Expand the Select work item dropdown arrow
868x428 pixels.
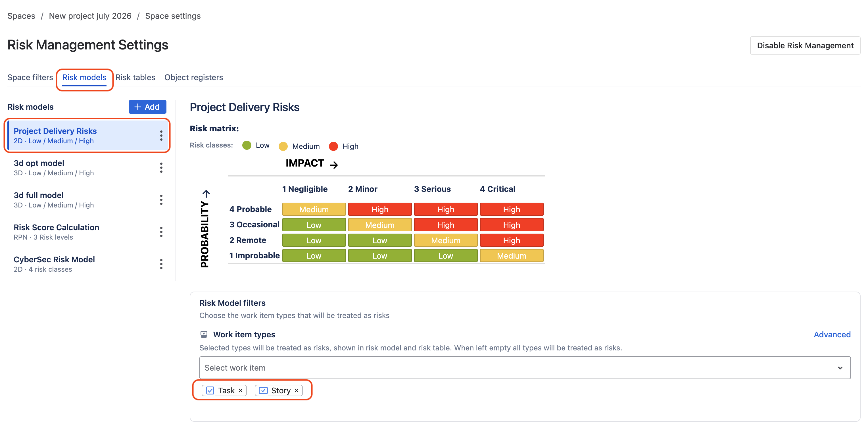coord(840,368)
